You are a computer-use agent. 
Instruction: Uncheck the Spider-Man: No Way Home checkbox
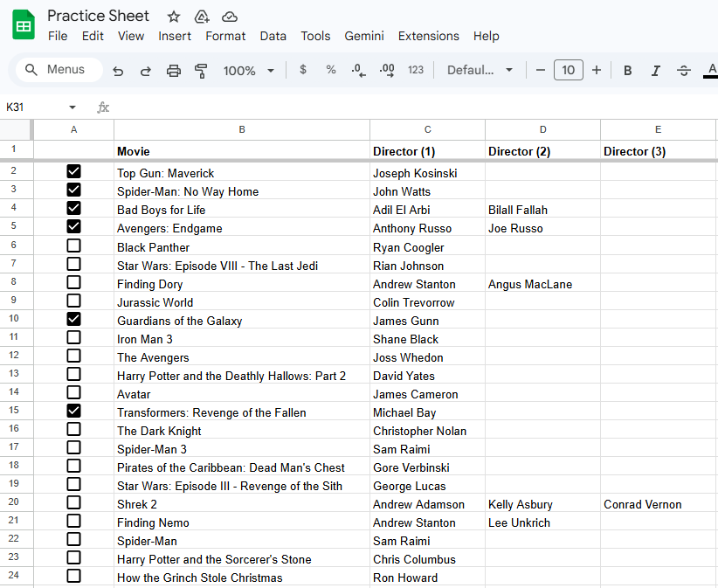73,190
